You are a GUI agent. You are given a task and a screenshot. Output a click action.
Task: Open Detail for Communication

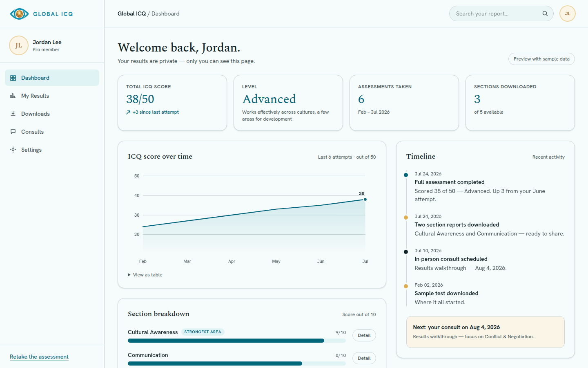pyautogui.click(x=364, y=358)
